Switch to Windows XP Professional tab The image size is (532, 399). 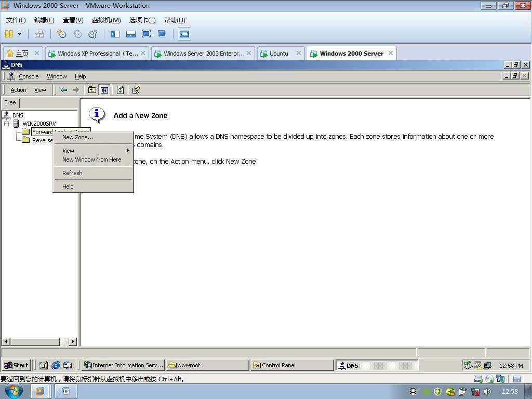(98, 54)
